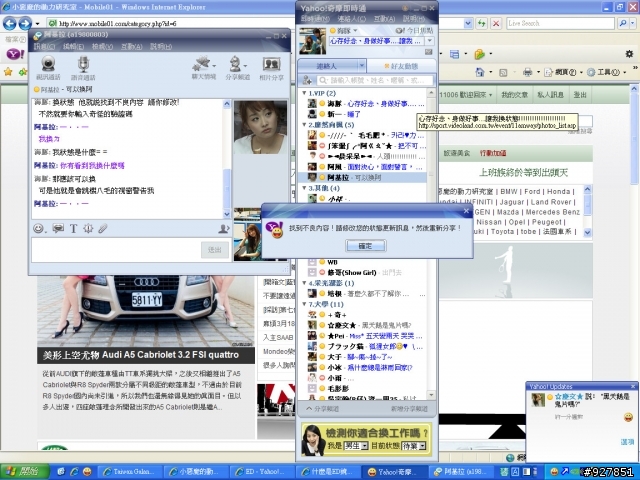
Task: Refresh the Internet Explorer page
Action: click(482, 23)
